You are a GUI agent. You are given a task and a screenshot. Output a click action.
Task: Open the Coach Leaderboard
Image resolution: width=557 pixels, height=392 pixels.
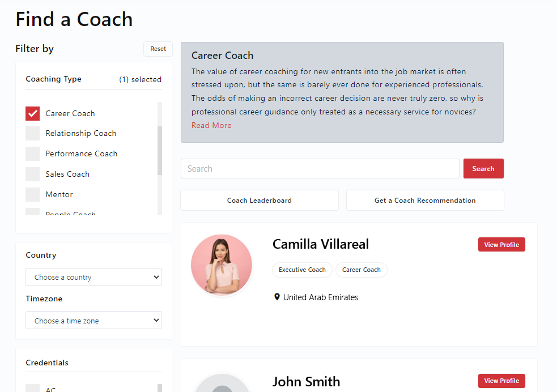(x=259, y=200)
